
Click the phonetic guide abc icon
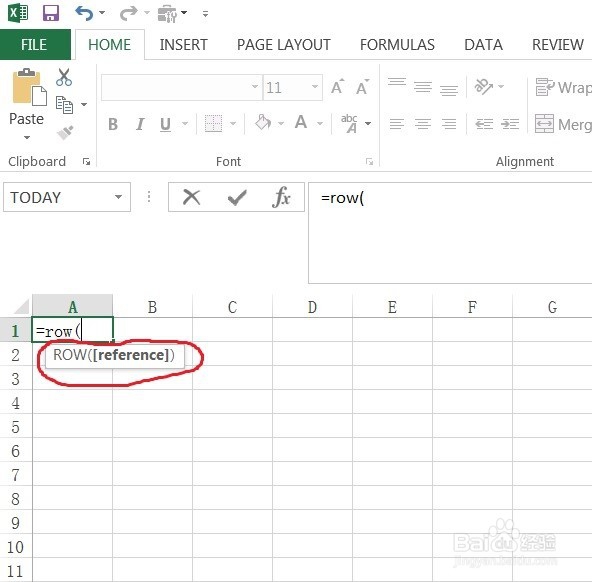[x=349, y=123]
